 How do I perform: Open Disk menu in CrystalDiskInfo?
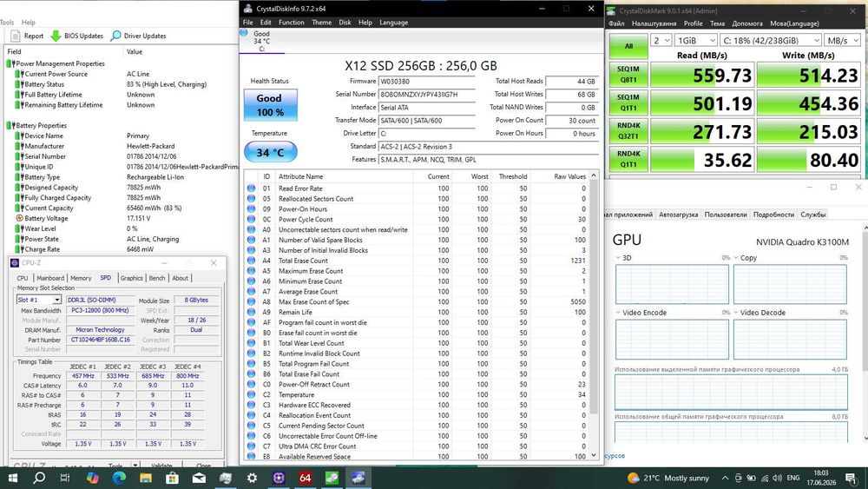tap(345, 23)
